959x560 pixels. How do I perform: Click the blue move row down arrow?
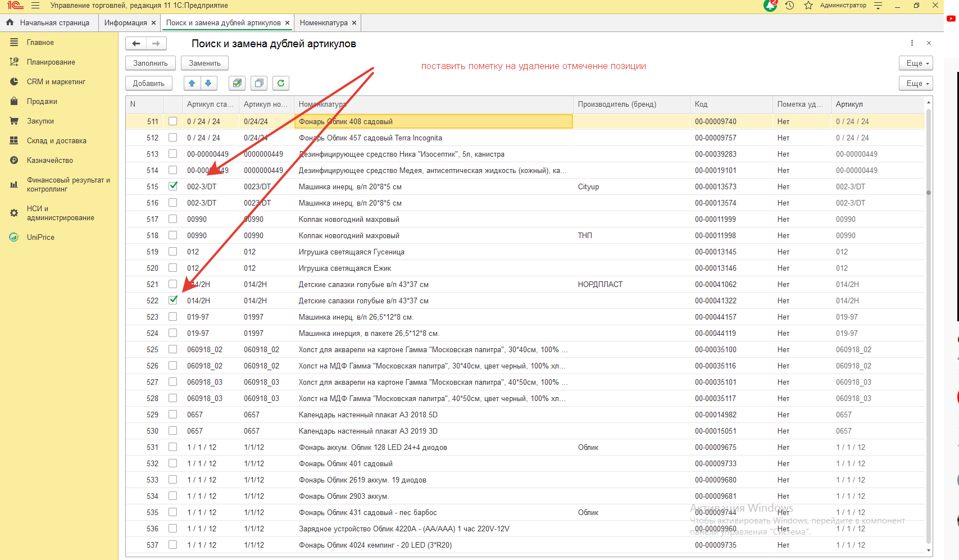(x=208, y=83)
